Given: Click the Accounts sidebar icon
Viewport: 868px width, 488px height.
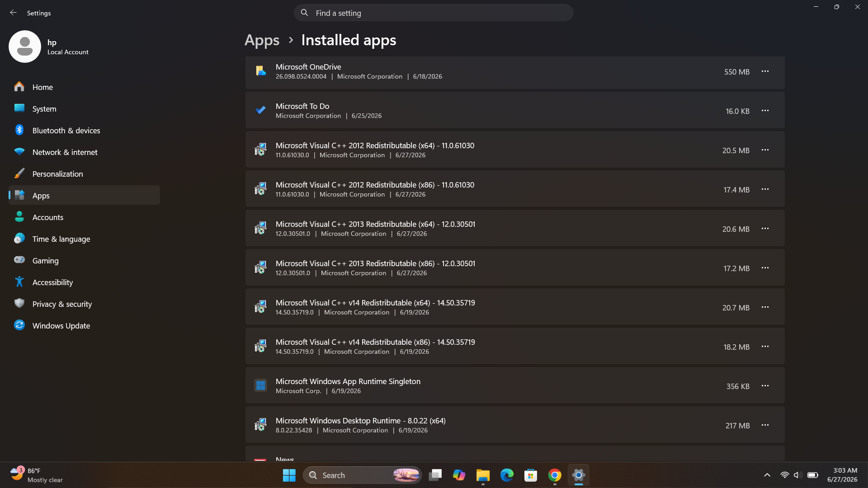Looking at the screenshot, I should pyautogui.click(x=19, y=217).
